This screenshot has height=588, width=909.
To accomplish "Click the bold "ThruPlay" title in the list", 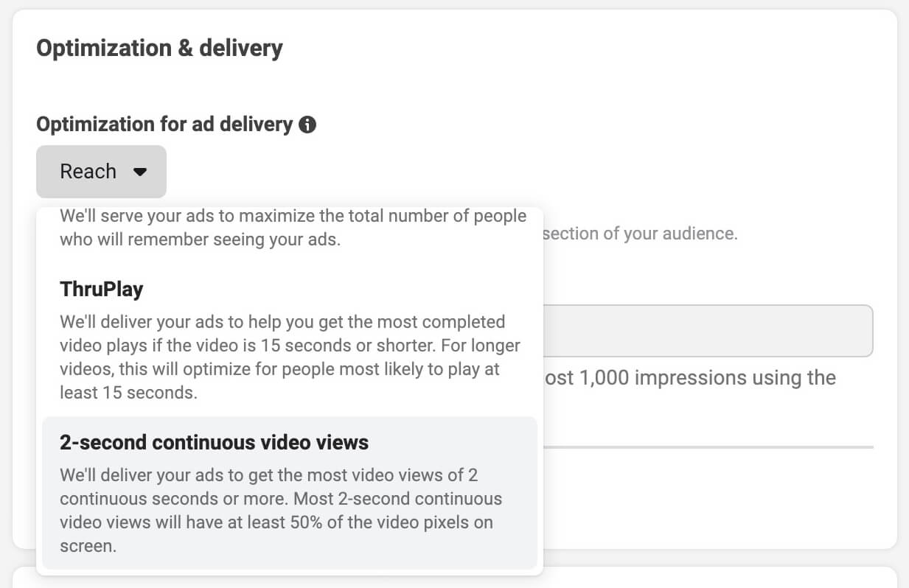I will point(102,290).
